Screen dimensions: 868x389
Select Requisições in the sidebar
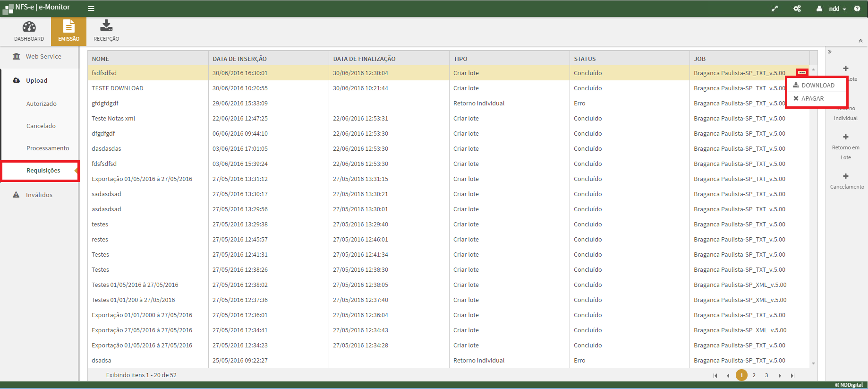point(43,170)
